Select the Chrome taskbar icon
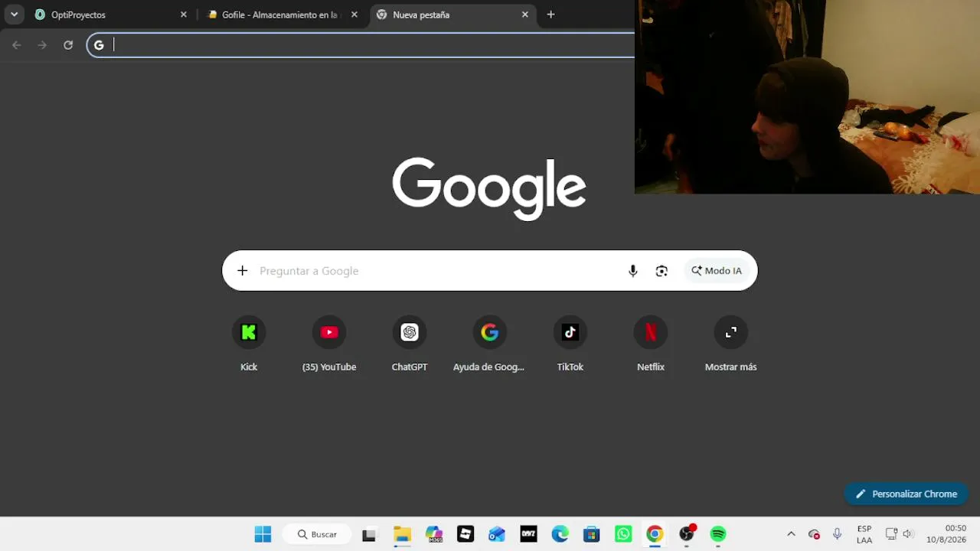This screenshot has width=980, height=551. 655,534
